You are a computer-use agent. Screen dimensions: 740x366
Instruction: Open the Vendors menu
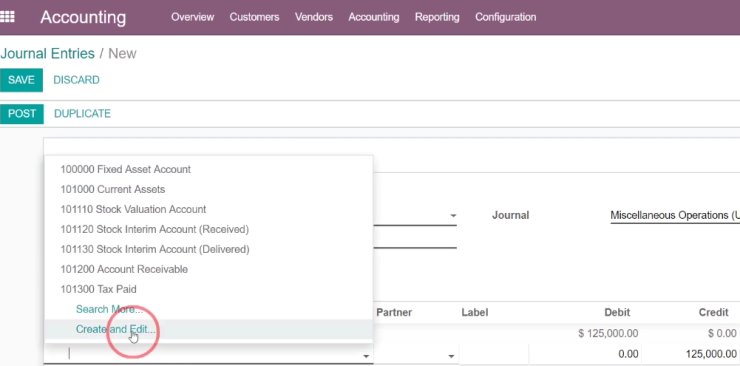click(314, 17)
